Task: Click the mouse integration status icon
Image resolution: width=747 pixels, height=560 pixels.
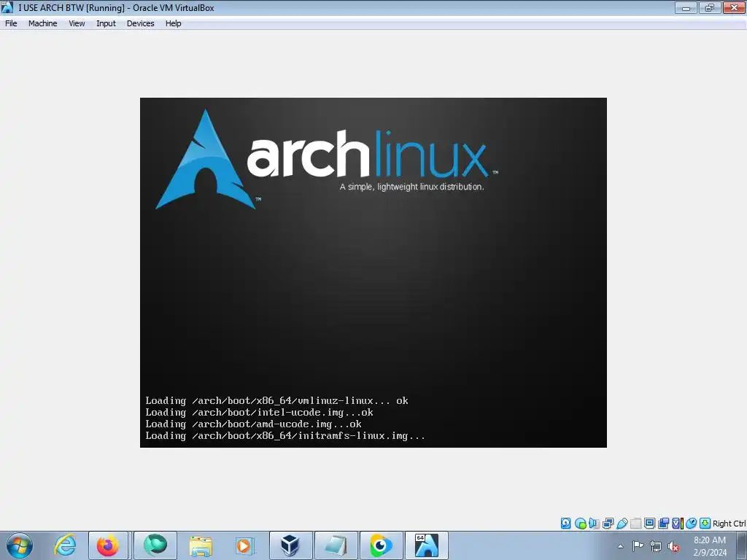Action: pos(692,524)
